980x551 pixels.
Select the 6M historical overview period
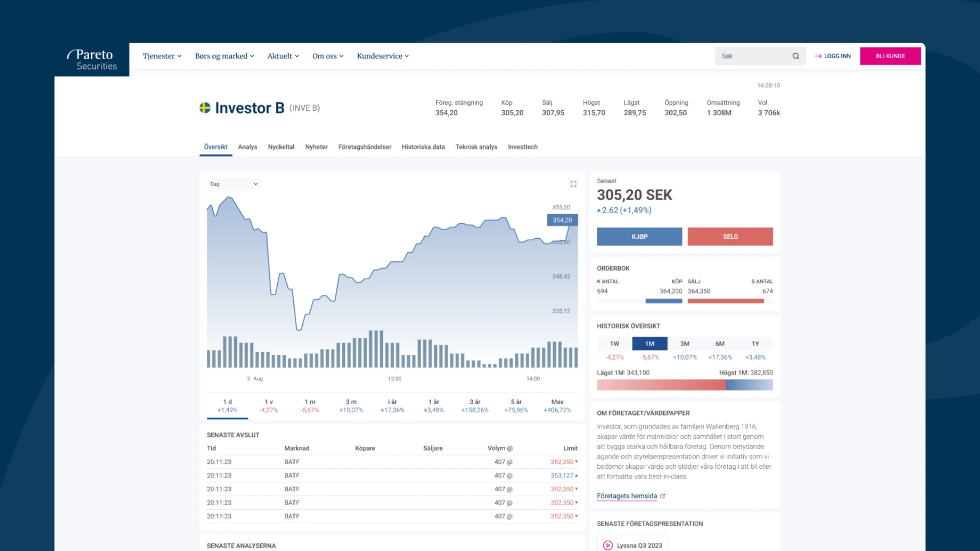click(720, 344)
